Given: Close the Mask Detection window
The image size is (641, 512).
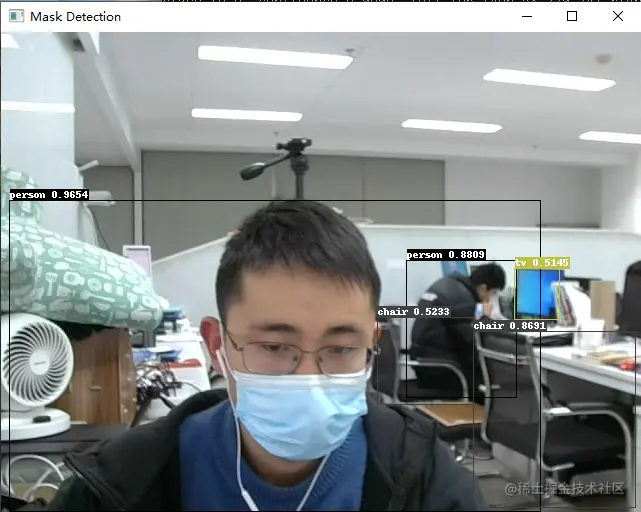Looking at the screenshot, I should 618,16.
